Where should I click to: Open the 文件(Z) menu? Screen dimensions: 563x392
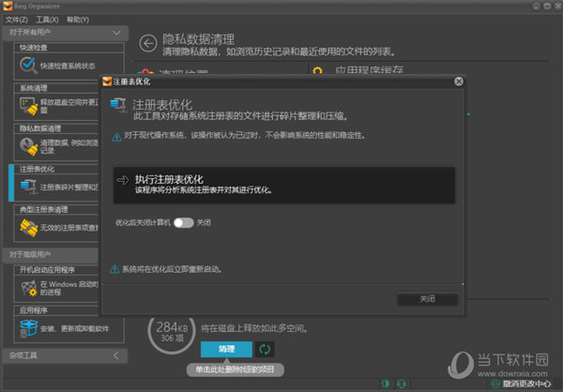[17, 19]
